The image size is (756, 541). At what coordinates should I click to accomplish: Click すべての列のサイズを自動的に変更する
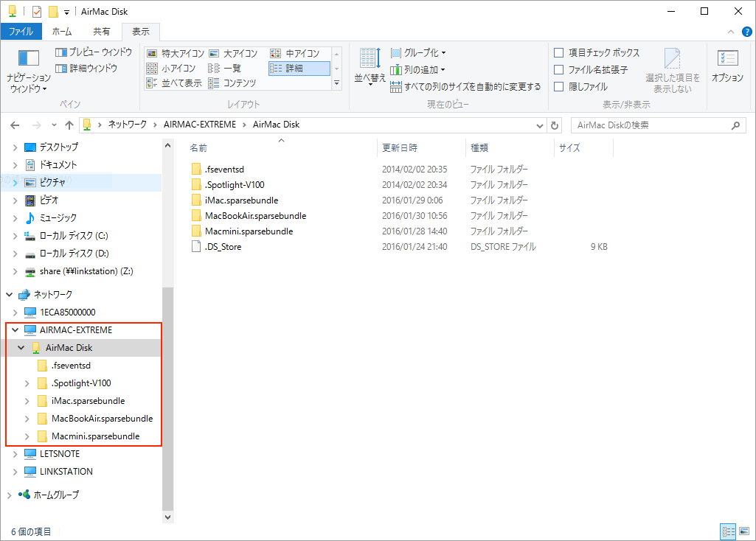465,87
